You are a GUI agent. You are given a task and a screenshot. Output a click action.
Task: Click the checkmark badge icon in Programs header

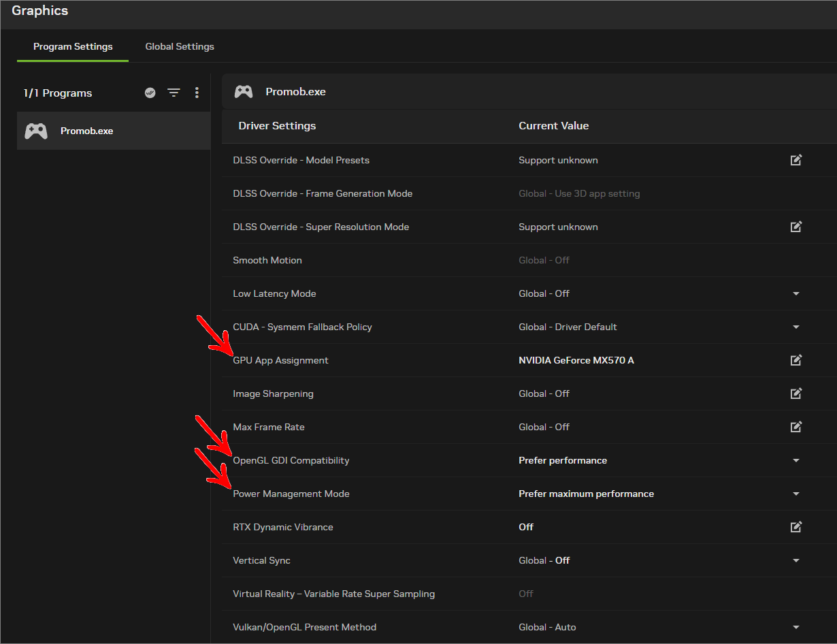[150, 93]
